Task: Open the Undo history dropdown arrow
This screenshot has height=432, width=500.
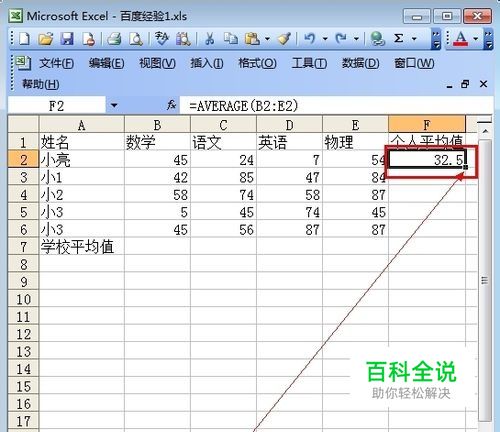Action: click(x=325, y=39)
